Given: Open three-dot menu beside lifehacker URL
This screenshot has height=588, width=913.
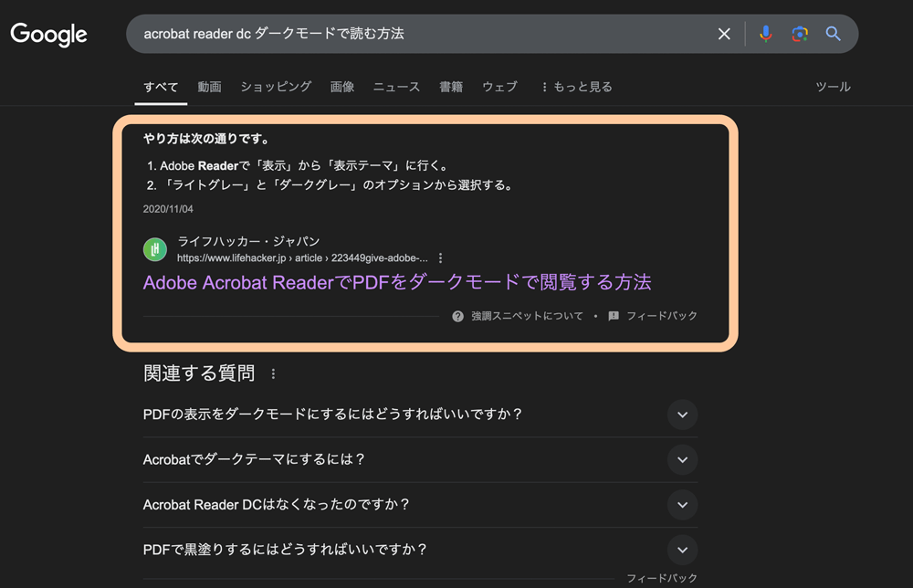Looking at the screenshot, I should [x=440, y=257].
